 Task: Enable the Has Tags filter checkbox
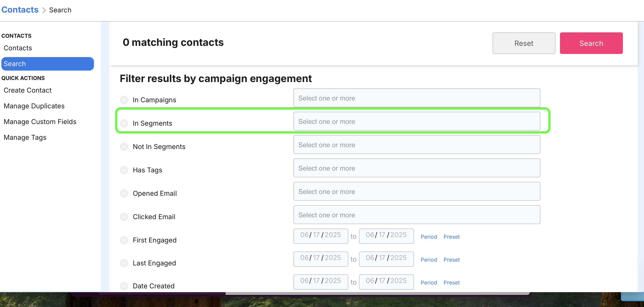click(x=124, y=170)
